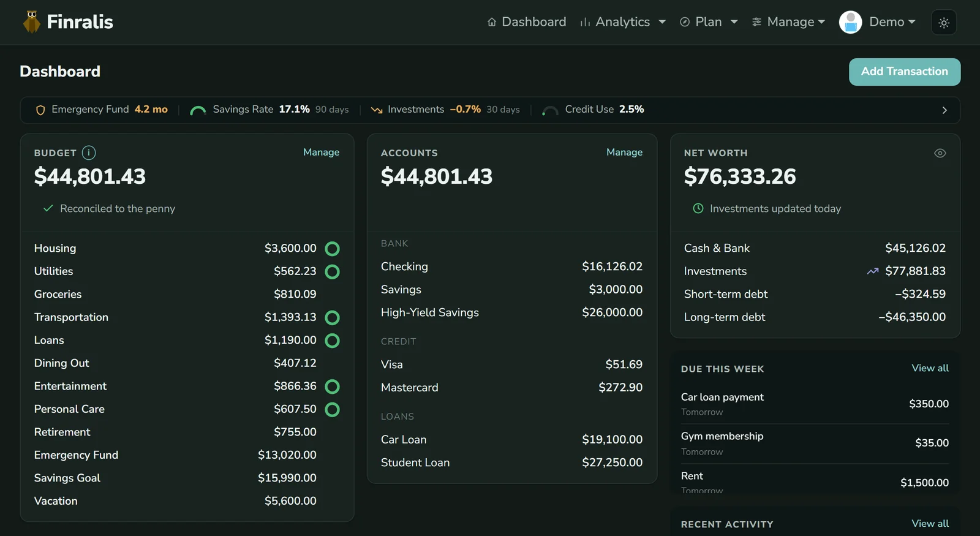Click the Investments downtrend icon
The image size is (980, 536).
tap(377, 110)
